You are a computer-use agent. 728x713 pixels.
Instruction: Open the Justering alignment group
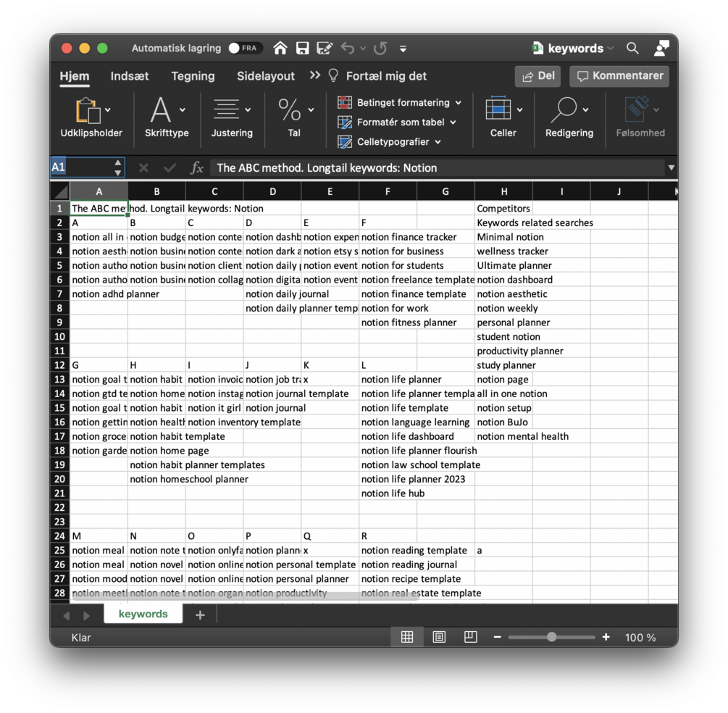click(232, 117)
